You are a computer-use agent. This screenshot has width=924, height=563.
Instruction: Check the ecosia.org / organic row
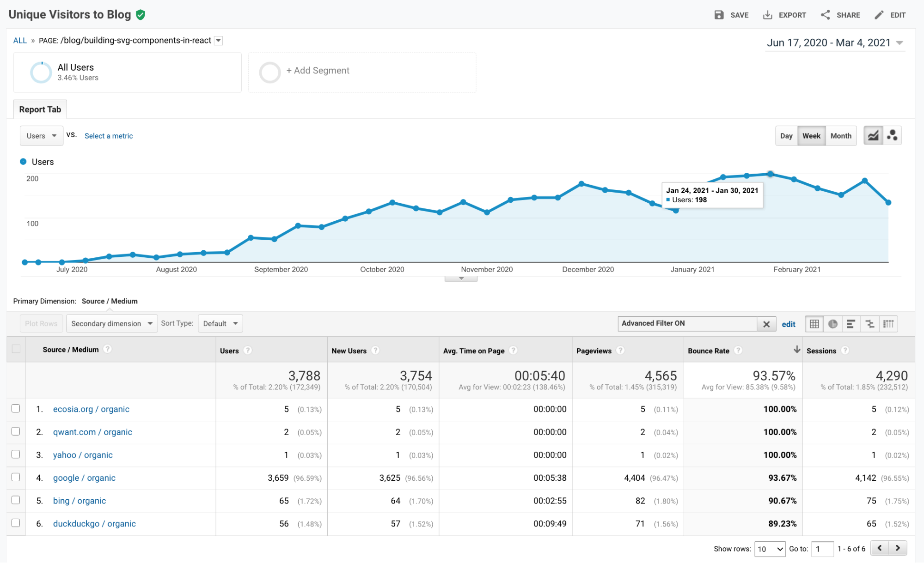pyautogui.click(x=16, y=409)
